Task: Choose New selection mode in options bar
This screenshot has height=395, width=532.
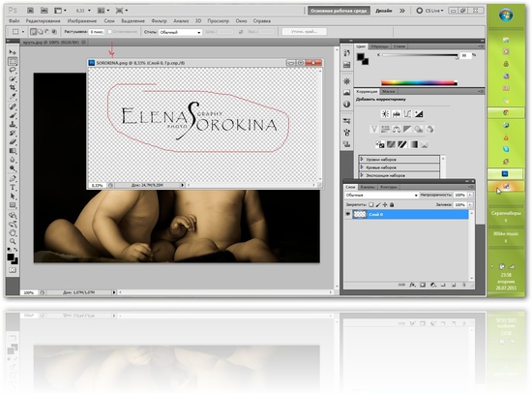Action: point(33,32)
